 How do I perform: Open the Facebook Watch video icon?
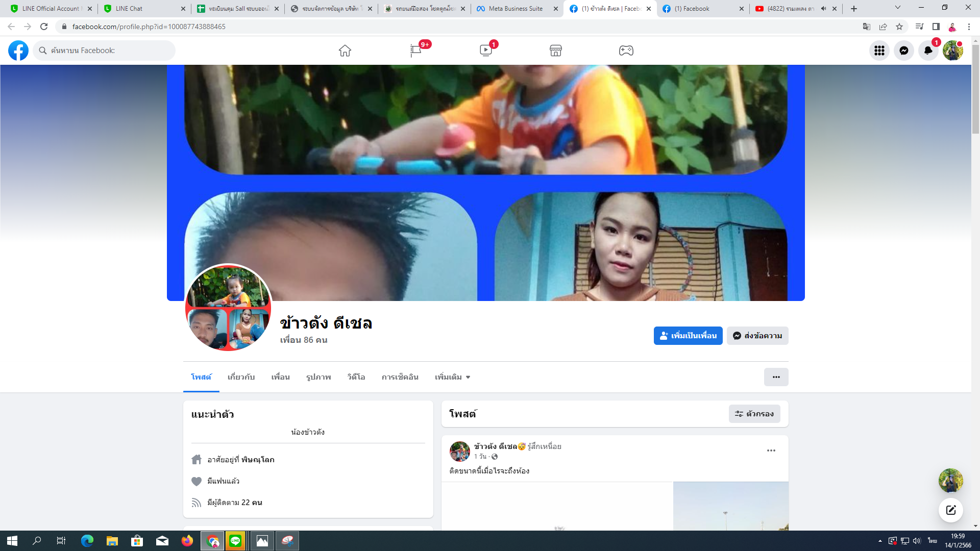[486, 51]
